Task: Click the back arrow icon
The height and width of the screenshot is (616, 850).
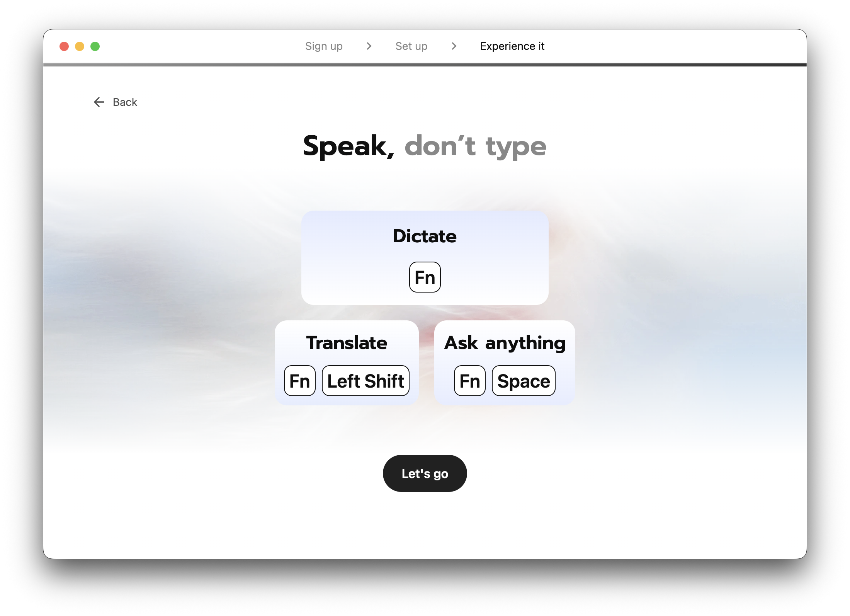Action: click(99, 102)
